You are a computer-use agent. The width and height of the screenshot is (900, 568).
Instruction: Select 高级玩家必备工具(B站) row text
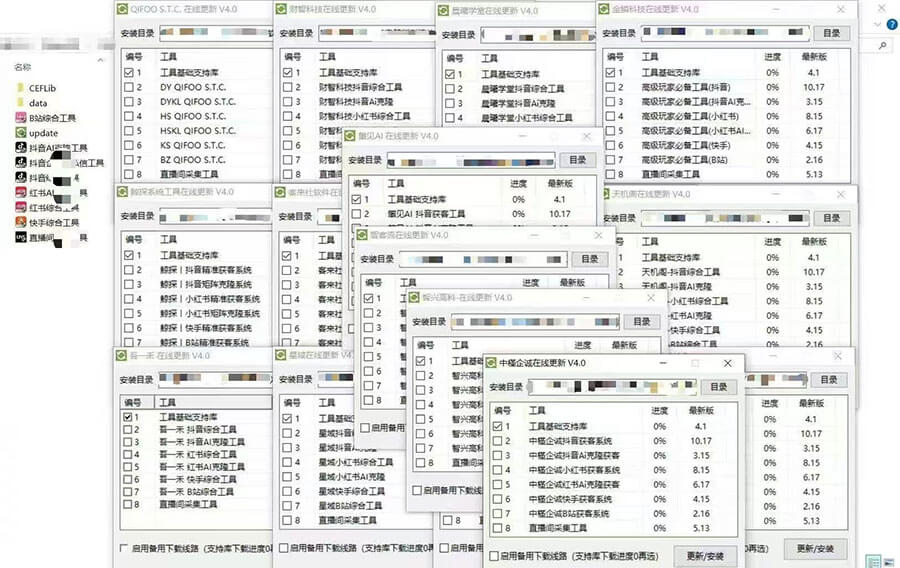pos(685,160)
